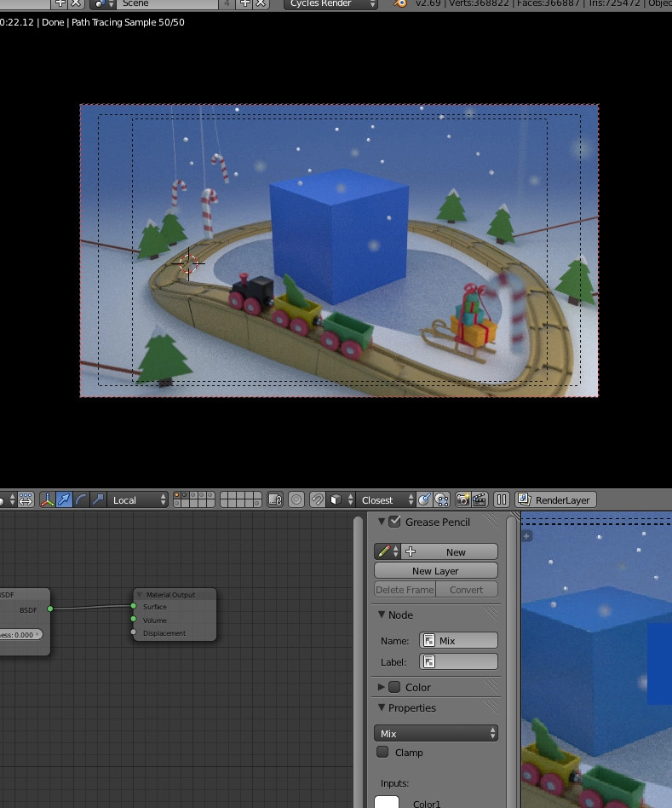Open the RenderLayer selector
The width and height of the screenshot is (672, 808).
click(x=556, y=499)
